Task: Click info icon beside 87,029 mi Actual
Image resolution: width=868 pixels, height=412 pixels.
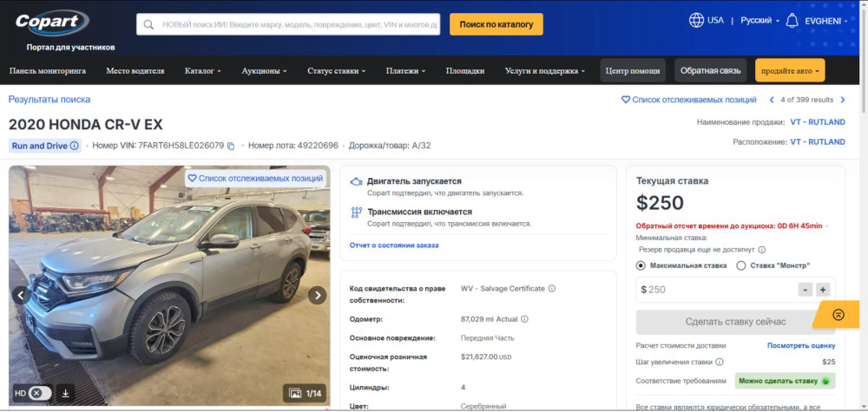Action: pos(524,319)
